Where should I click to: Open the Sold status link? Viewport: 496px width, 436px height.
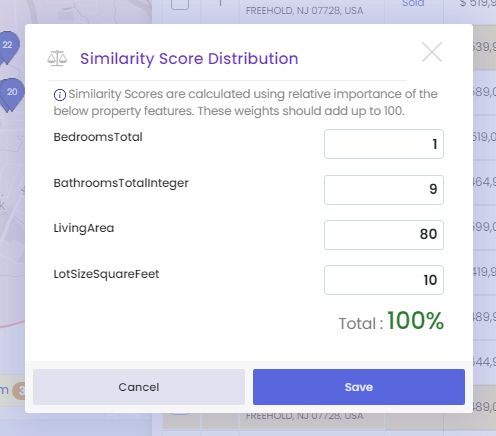point(413,3)
